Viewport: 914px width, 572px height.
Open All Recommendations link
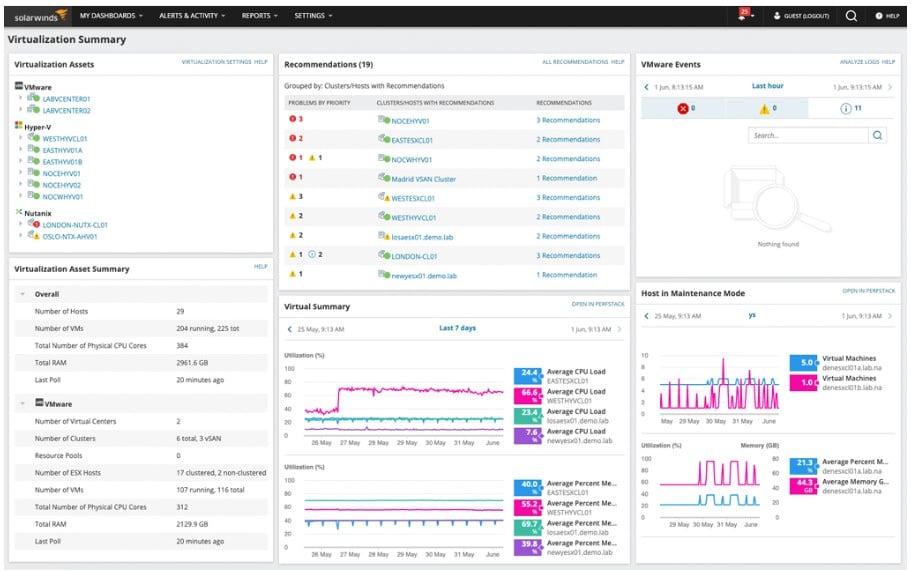click(x=575, y=62)
